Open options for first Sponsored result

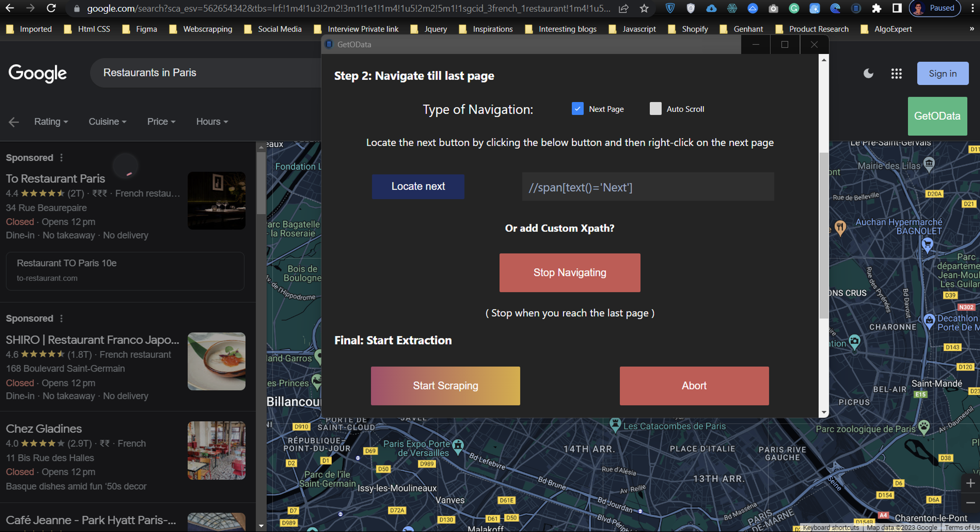pyautogui.click(x=61, y=158)
